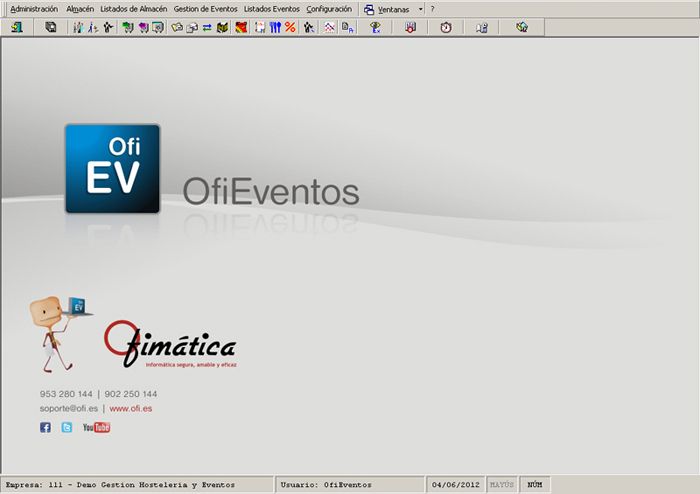The height and width of the screenshot is (494, 700).
Task: Click the red percent sign icon
Action: tap(290, 28)
